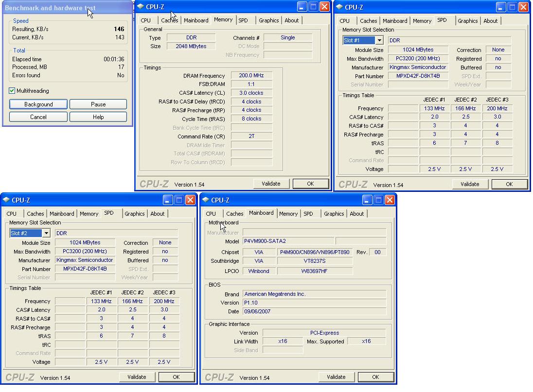Click Cycle Time (tRAS) value 8 clocks
Viewport: 533px width, 392px height.
(x=251, y=119)
